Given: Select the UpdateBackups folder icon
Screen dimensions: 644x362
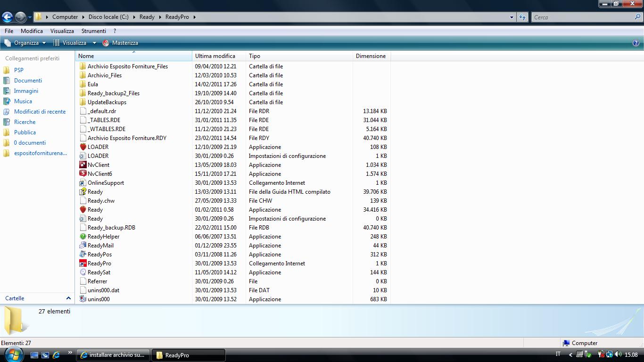Looking at the screenshot, I should coord(83,102).
